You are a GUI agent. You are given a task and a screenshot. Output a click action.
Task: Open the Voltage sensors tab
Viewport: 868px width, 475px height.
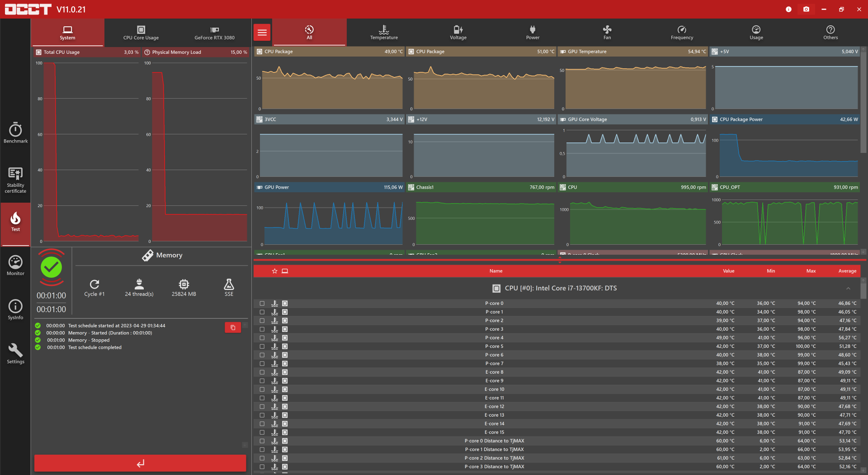tap(458, 33)
